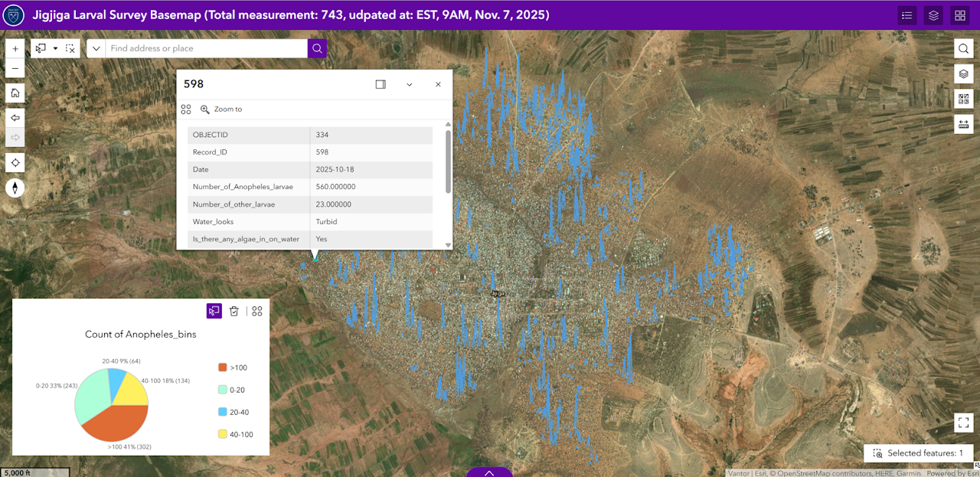Activate the select-features tool on map toolbar

[x=41, y=48]
